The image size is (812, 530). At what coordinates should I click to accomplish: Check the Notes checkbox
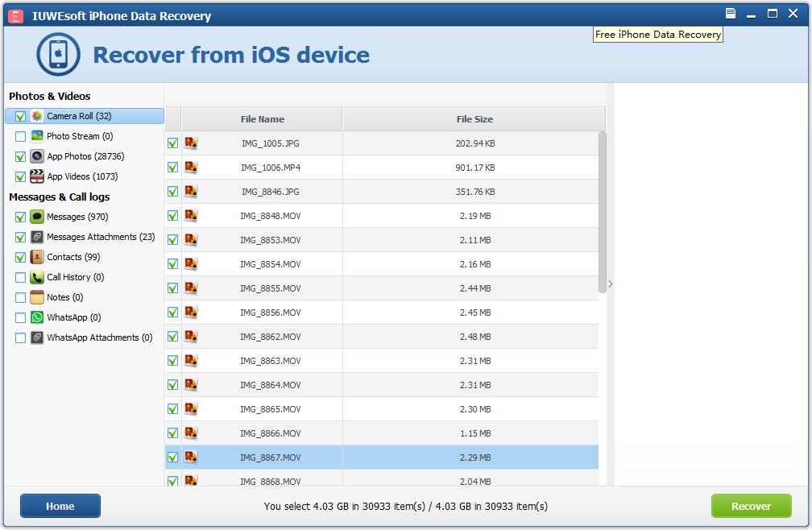click(20, 297)
